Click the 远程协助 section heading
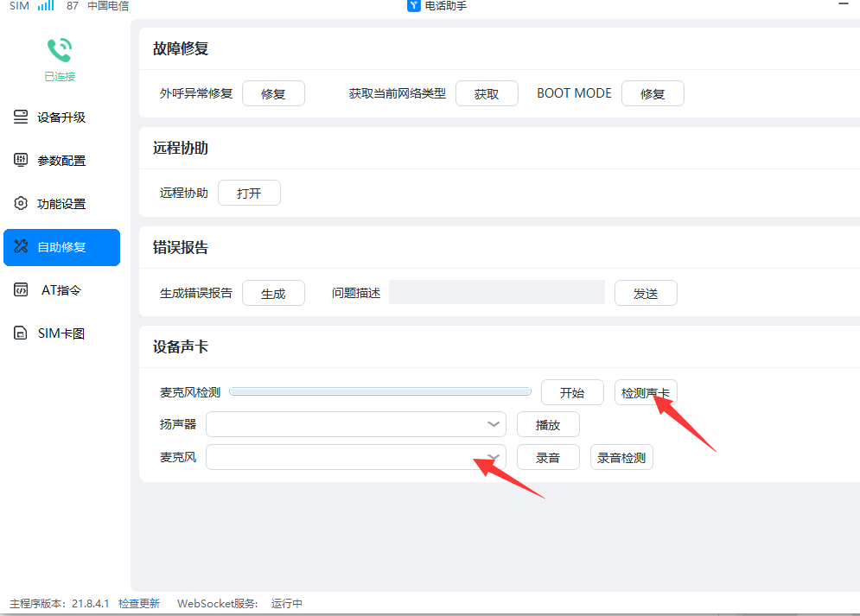 point(181,148)
